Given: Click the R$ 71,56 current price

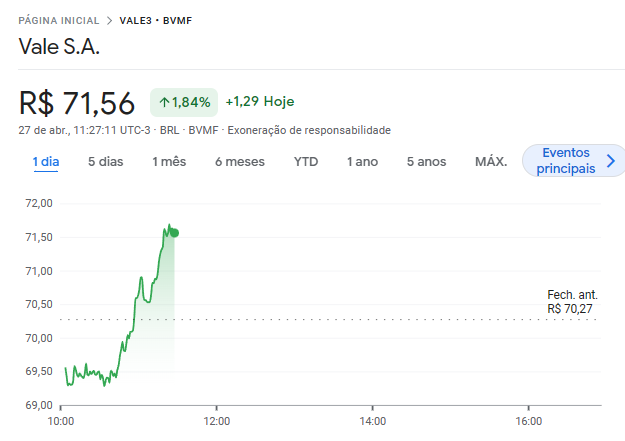Looking at the screenshot, I should 76,103.
